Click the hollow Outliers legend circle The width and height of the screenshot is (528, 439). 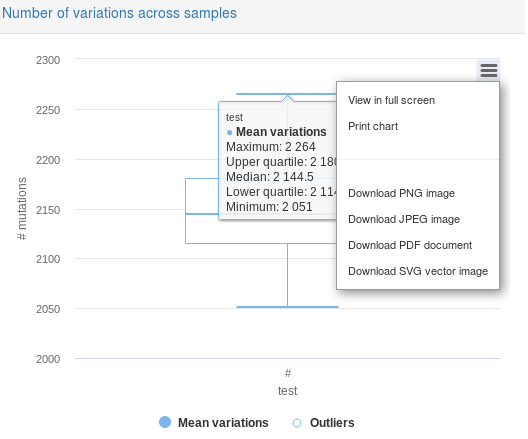297,423
